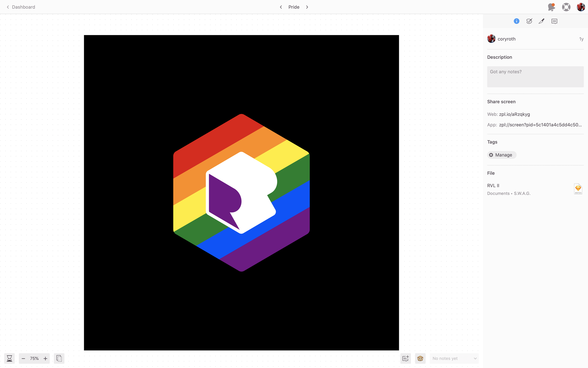Go to next screen after Pride
Screen dimensions: 588x368
pyautogui.click(x=307, y=7)
